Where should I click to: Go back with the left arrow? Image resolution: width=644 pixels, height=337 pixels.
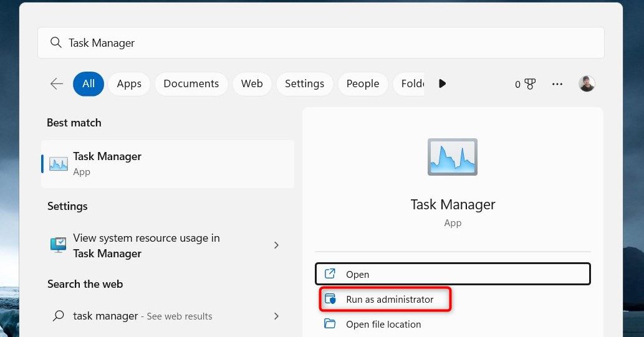coord(57,83)
